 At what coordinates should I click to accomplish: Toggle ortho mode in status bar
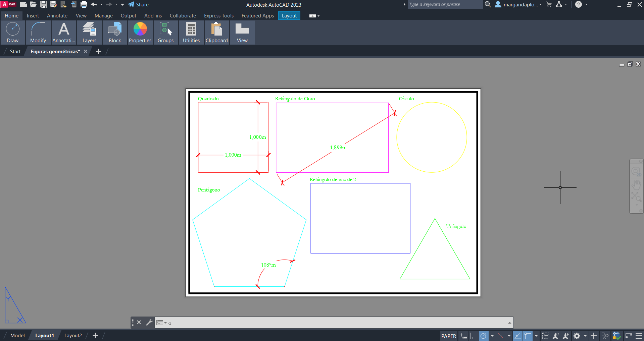474,336
